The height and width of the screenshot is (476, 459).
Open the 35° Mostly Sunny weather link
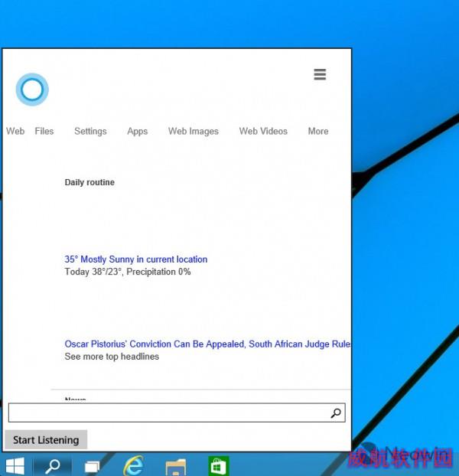coord(136,259)
